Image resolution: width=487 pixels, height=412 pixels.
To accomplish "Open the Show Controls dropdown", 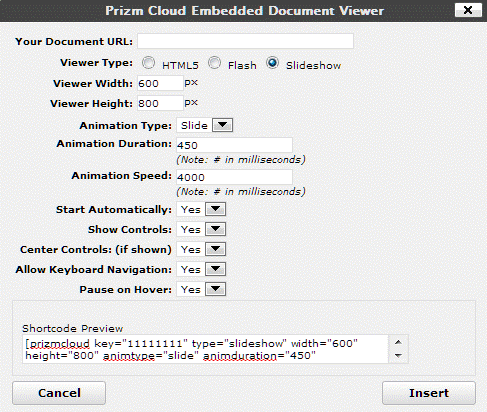I will pyautogui.click(x=201, y=229).
